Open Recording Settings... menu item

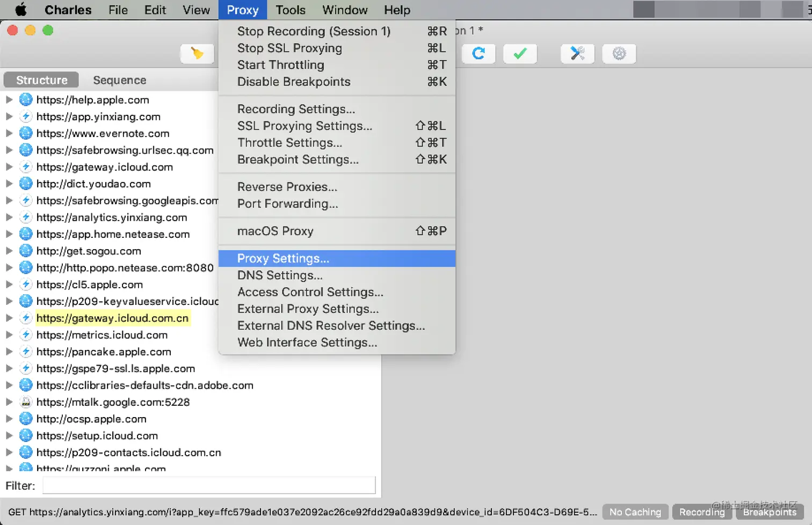pyautogui.click(x=337, y=109)
